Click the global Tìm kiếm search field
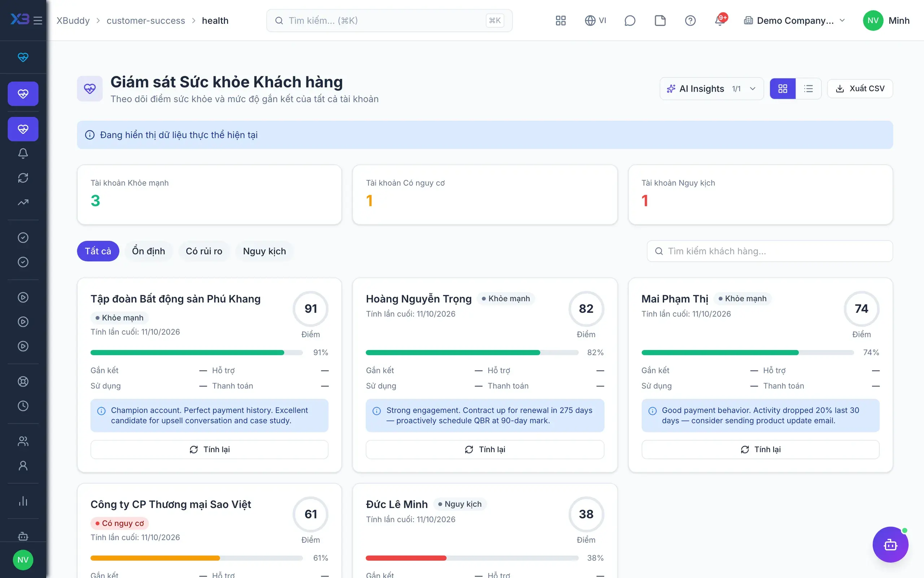Viewport: 924px width, 578px height. (x=389, y=21)
